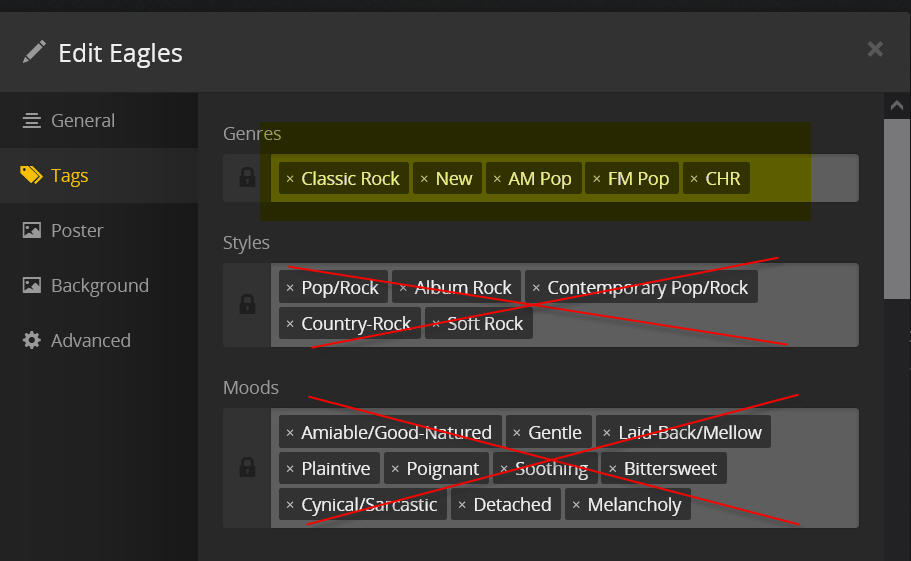Toggle the Genres field lock
Viewport: 911px width, 561px height.
click(x=248, y=178)
